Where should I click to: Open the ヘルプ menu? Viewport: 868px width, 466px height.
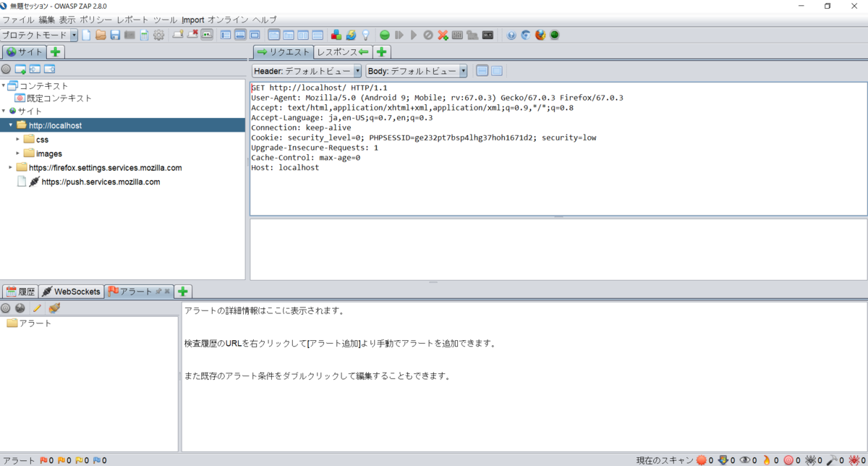[264, 20]
